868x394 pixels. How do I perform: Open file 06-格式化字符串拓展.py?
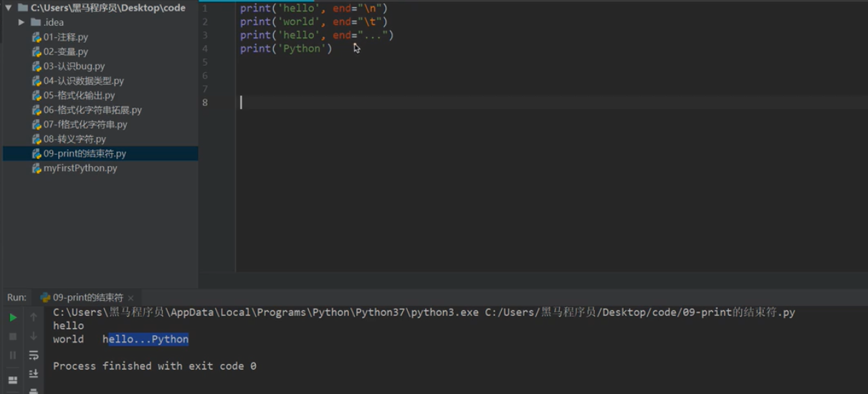[x=92, y=110]
